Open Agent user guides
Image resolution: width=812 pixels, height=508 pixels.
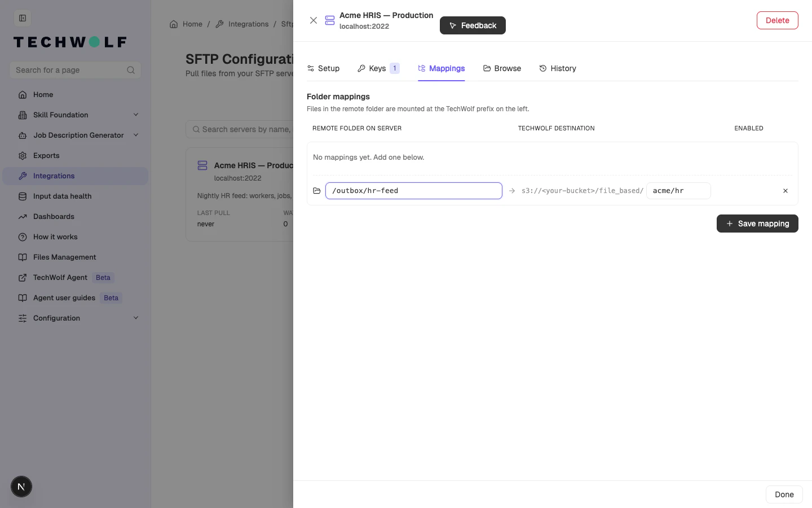pyautogui.click(x=75, y=298)
